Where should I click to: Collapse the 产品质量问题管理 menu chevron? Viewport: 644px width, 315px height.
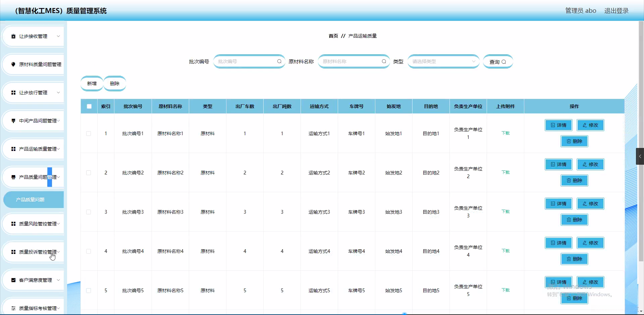(x=58, y=177)
